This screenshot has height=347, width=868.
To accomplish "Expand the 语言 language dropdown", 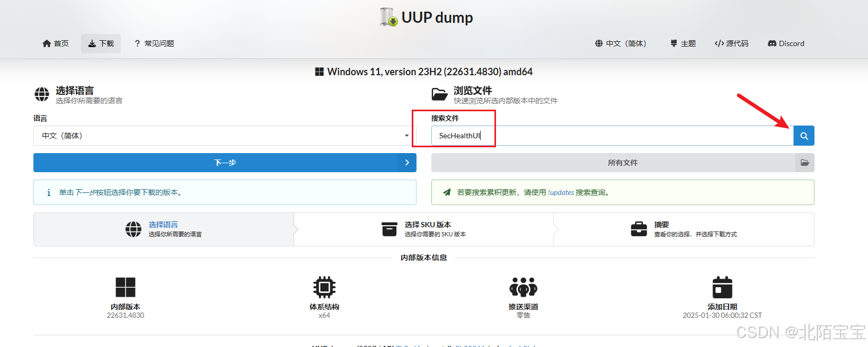I will point(225,136).
